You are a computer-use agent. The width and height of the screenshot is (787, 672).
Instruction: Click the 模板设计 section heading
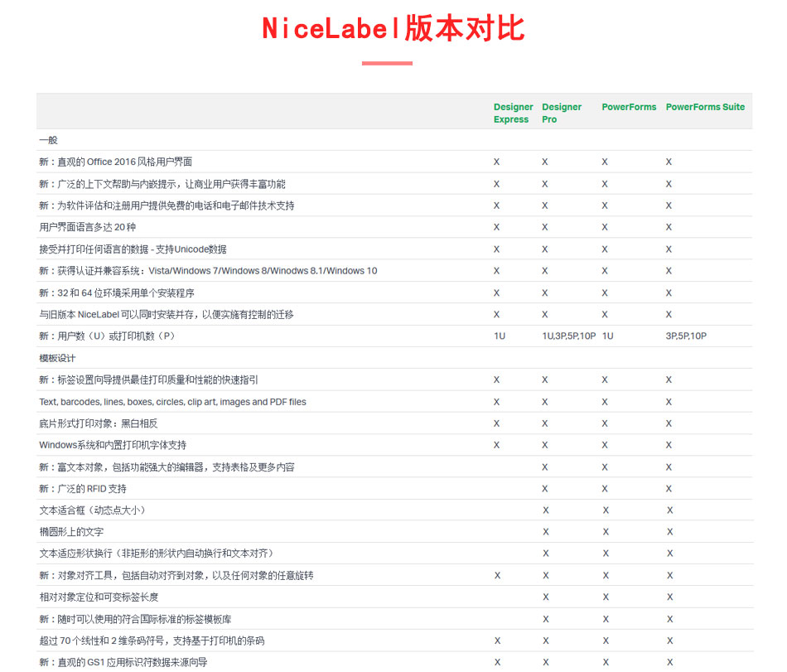click(x=57, y=358)
